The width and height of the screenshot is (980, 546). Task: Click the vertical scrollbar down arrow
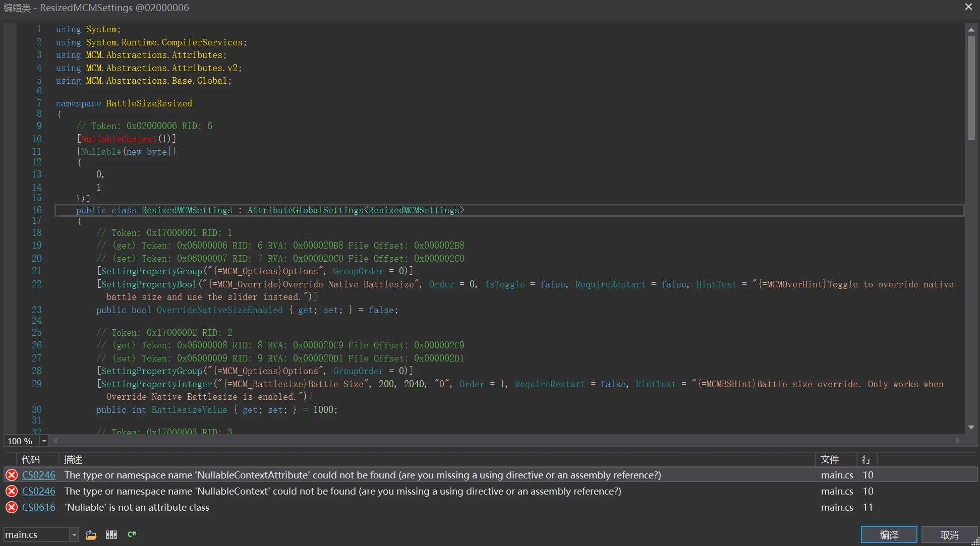pos(971,428)
